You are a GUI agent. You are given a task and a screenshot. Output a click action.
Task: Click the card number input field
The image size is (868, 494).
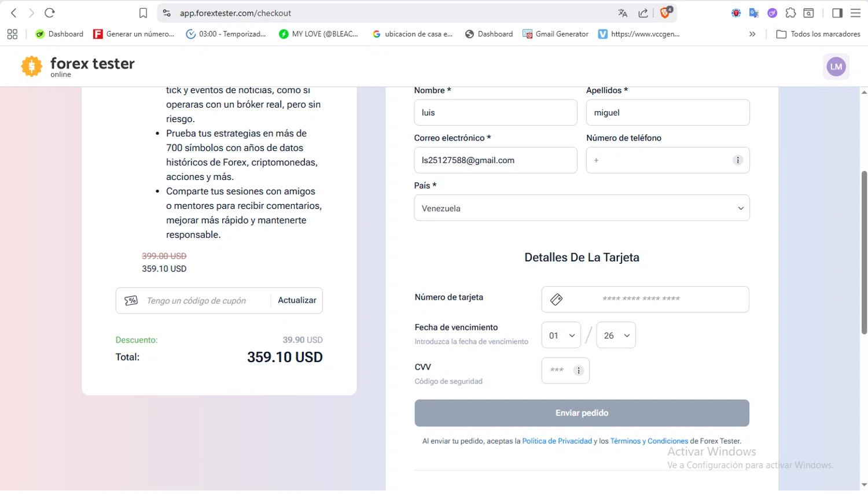pyautogui.click(x=645, y=299)
